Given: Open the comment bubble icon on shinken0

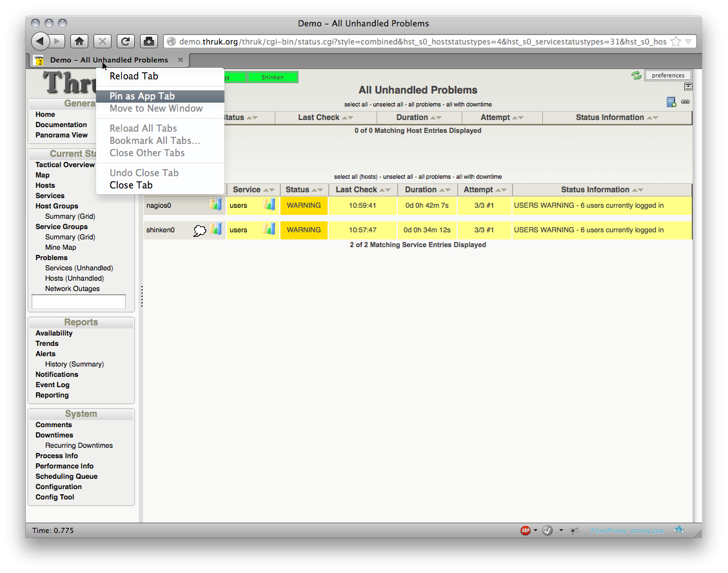Looking at the screenshot, I should pos(200,230).
